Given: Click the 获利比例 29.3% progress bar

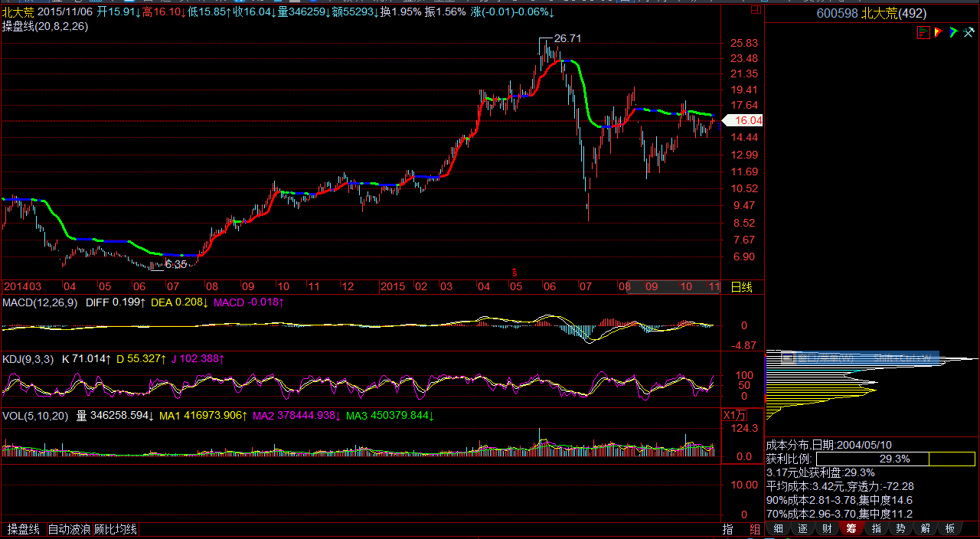Looking at the screenshot, I should point(893,459).
